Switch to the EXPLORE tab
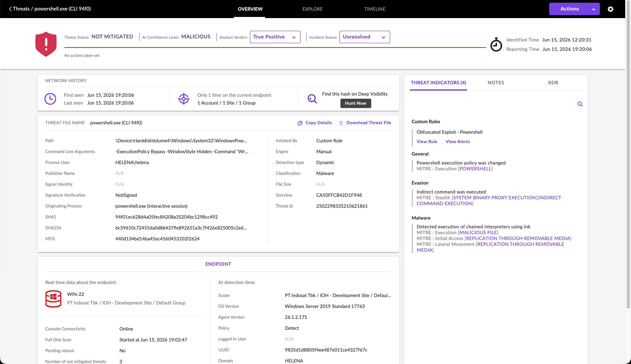 click(x=312, y=9)
